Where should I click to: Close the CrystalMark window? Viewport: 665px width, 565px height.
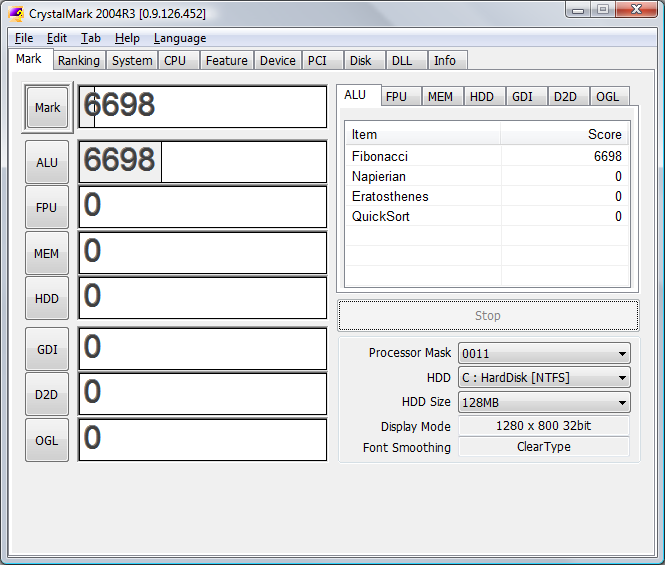pyautogui.click(x=636, y=9)
